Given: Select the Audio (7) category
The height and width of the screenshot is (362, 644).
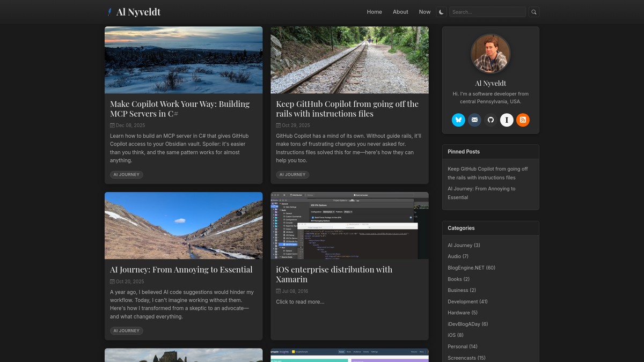Looking at the screenshot, I should pos(458,257).
